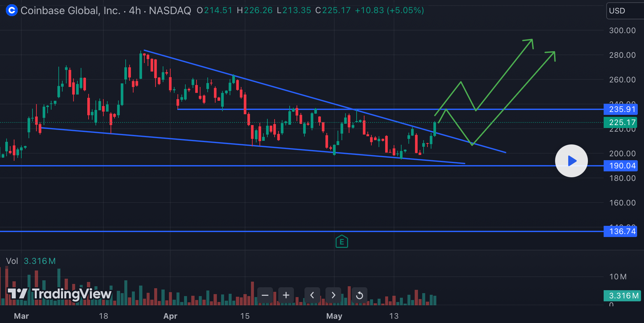Image resolution: width=644 pixels, height=323 pixels.
Task: Click the Mar label on the time axis
Action: pyautogui.click(x=21, y=316)
